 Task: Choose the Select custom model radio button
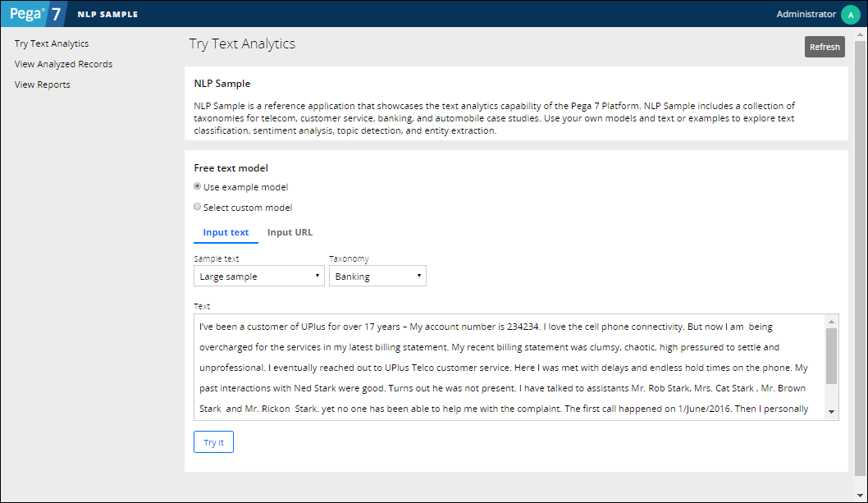click(197, 207)
